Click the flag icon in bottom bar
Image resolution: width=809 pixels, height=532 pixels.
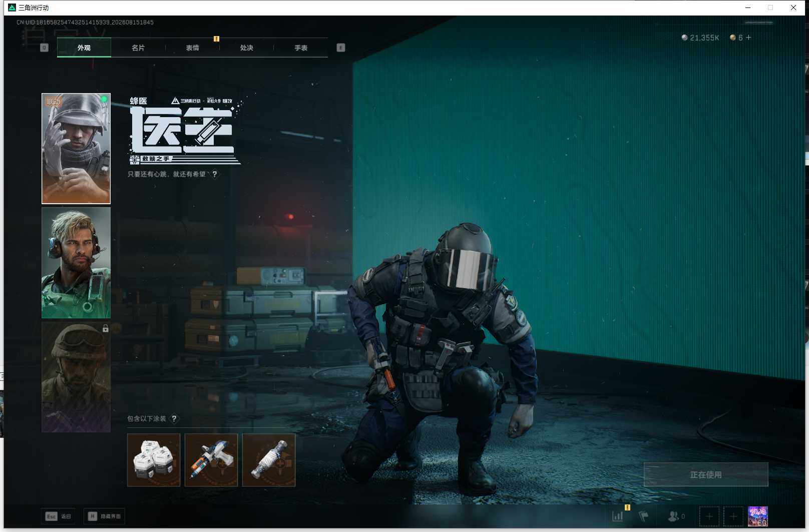pos(644,516)
